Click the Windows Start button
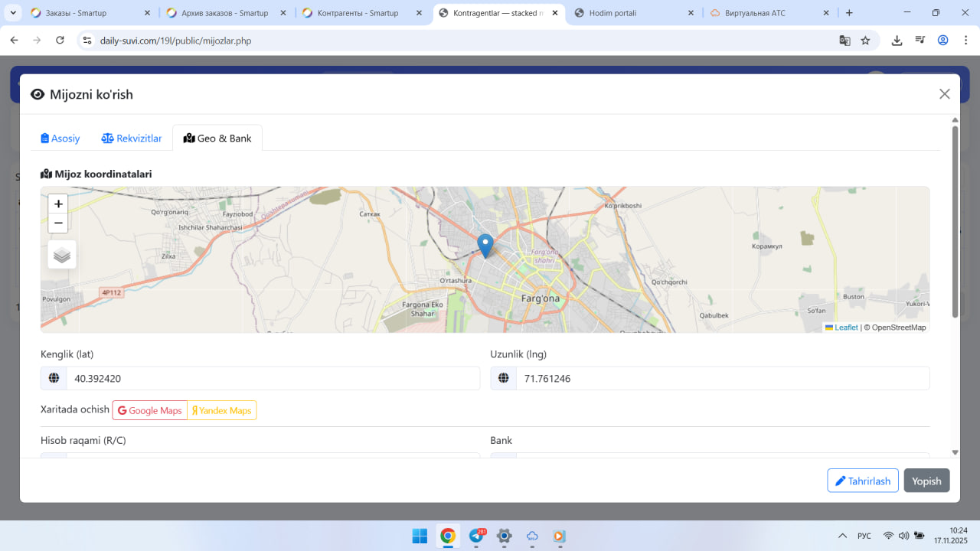Screen dimensions: 980x551 pyautogui.click(x=420, y=536)
